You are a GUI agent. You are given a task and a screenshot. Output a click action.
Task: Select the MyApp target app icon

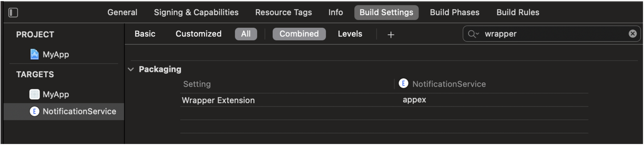click(x=34, y=94)
